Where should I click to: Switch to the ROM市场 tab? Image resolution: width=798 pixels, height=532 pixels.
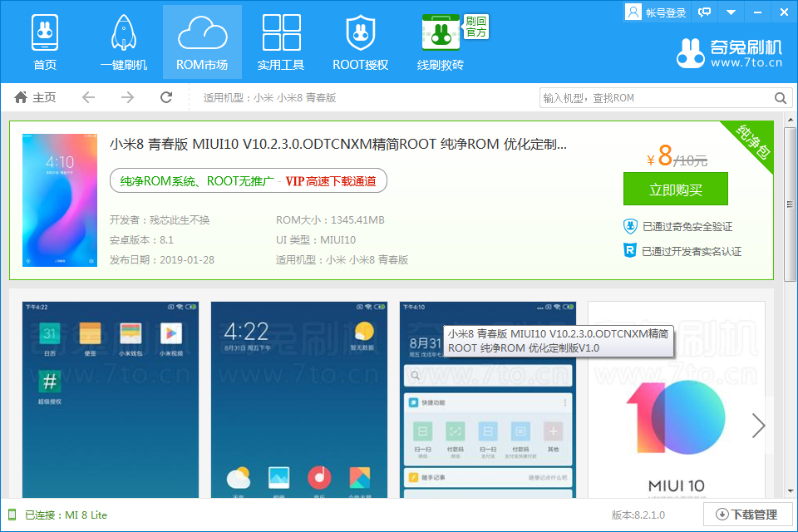click(202, 42)
